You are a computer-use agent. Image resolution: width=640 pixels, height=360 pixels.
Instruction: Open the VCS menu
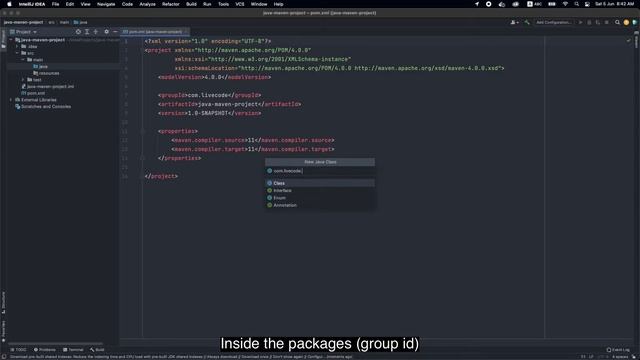coord(240,4)
